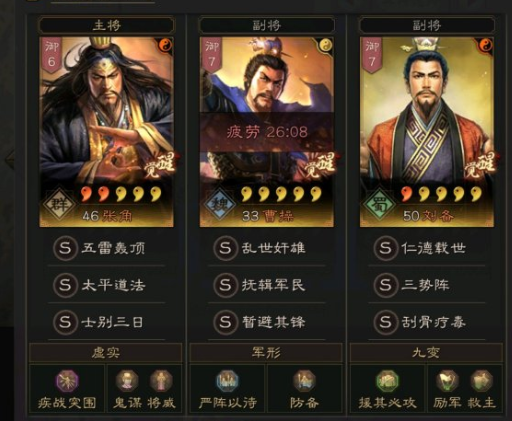Select the 励军 trait icon
Screen dimensions: 512x421
(x=447, y=381)
